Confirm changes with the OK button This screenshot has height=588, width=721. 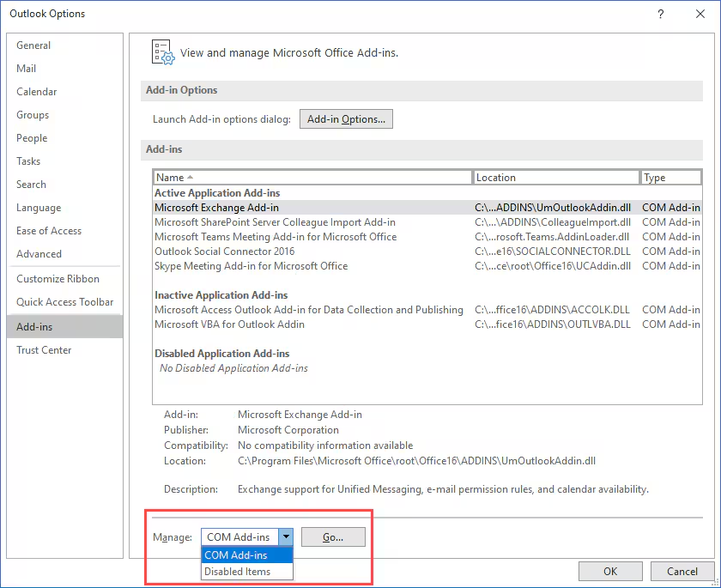point(610,571)
